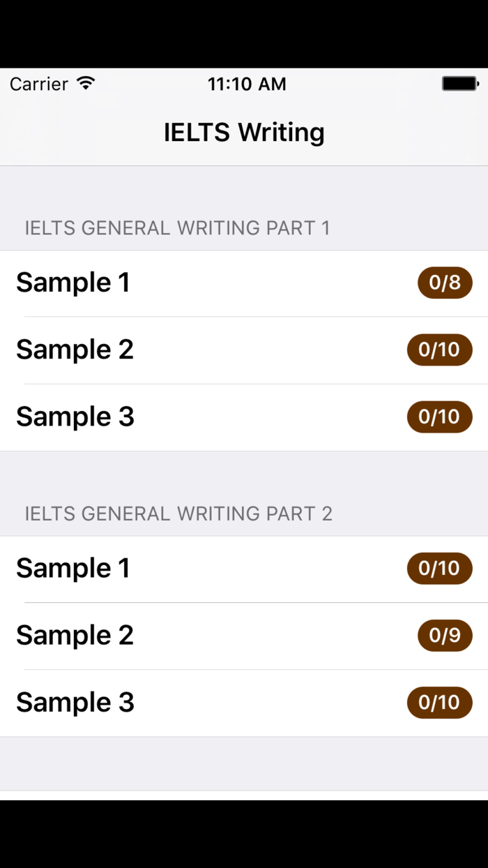Tap the IELTS Writing title bar
Screen dimensions: 488x868
[244, 132]
